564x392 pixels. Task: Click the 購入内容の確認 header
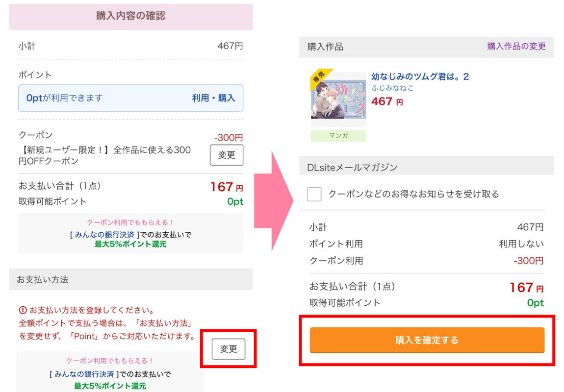tap(130, 16)
